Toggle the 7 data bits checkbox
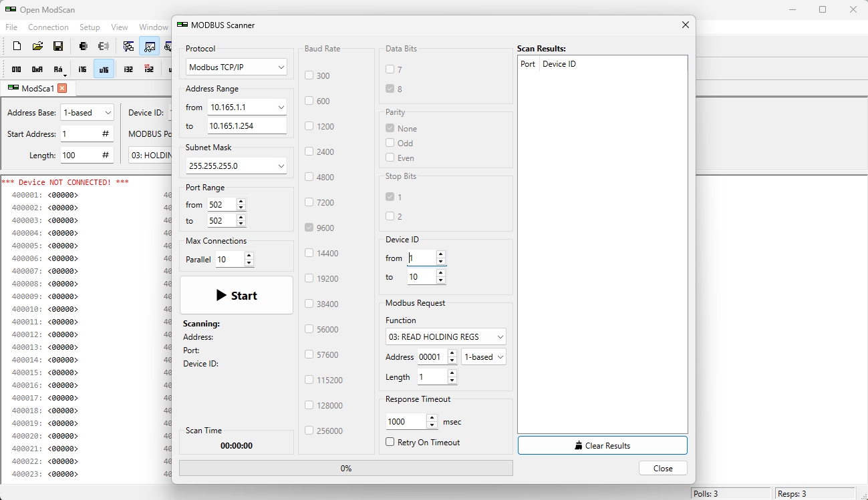The image size is (868, 500). pyautogui.click(x=390, y=69)
